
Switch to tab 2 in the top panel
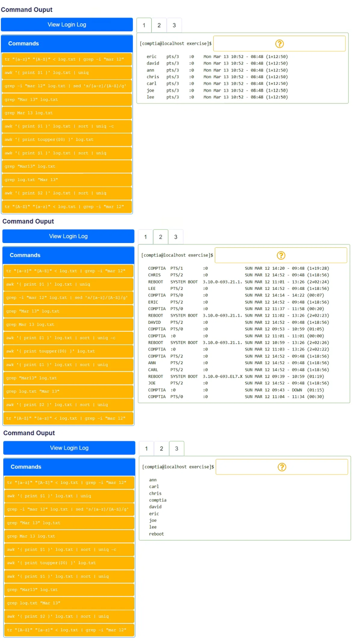click(x=159, y=25)
